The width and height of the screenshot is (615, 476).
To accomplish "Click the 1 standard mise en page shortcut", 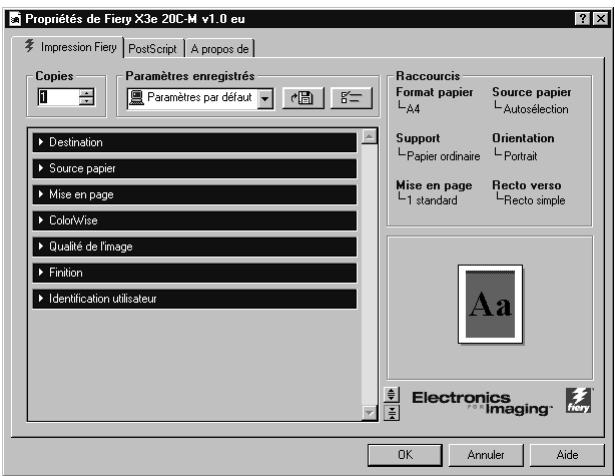I will pos(432,200).
